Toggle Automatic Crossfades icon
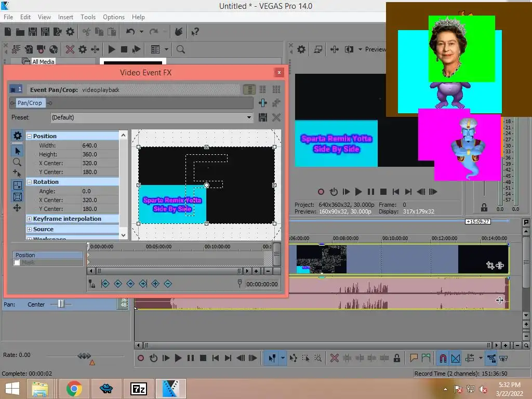 coord(456,358)
